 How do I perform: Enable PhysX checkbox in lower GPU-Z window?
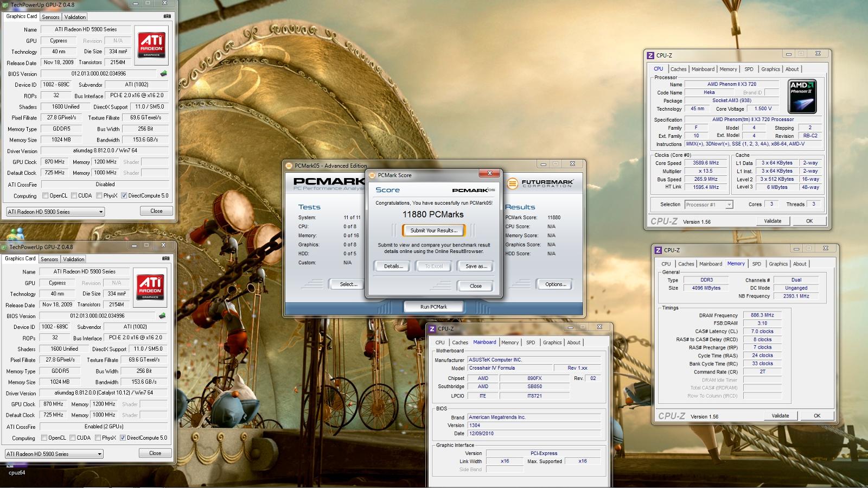[x=98, y=438]
